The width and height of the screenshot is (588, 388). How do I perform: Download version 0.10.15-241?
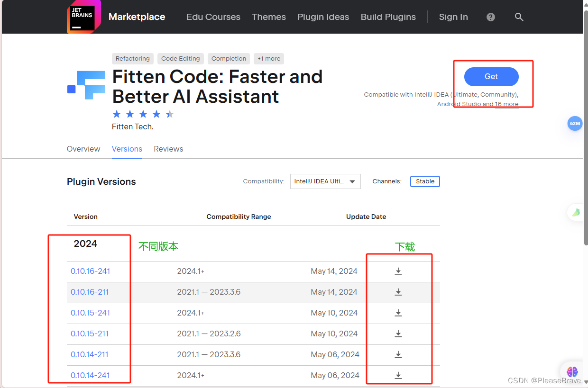pyautogui.click(x=398, y=313)
